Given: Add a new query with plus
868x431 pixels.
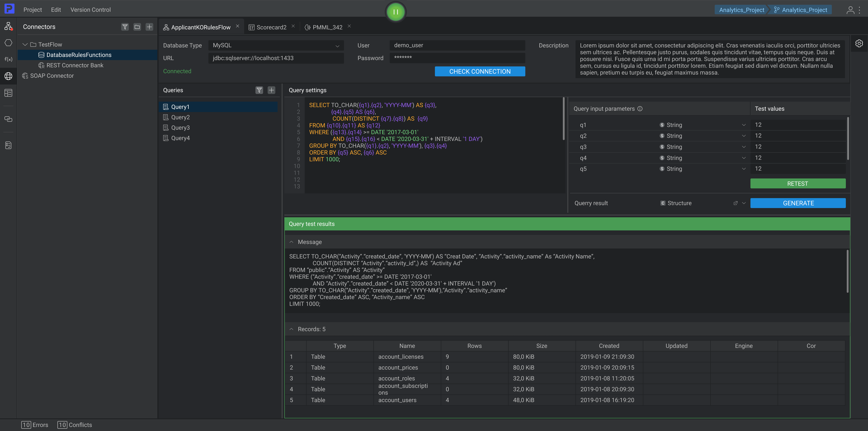Looking at the screenshot, I should pyautogui.click(x=271, y=90).
